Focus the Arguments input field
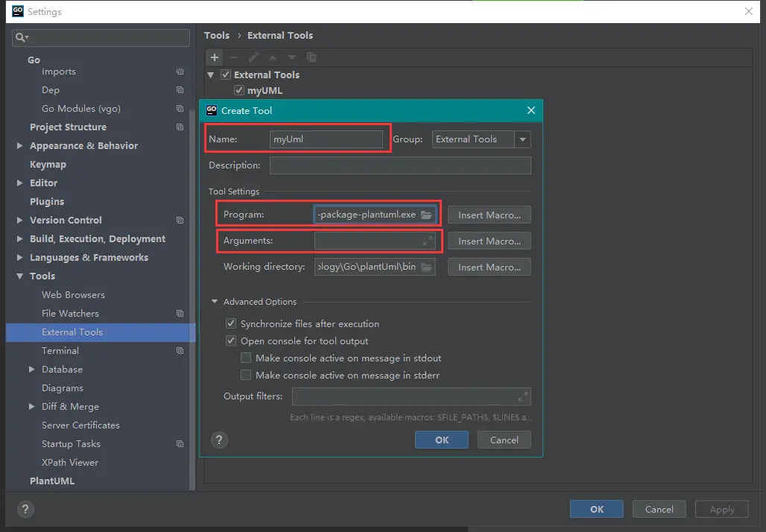Image resolution: width=766 pixels, height=532 pixels. 375,241
